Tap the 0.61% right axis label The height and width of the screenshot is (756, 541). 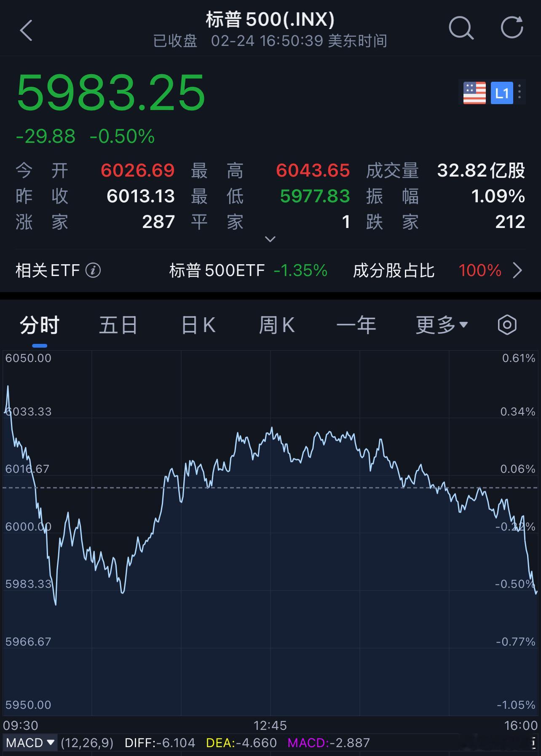point(519,358)
